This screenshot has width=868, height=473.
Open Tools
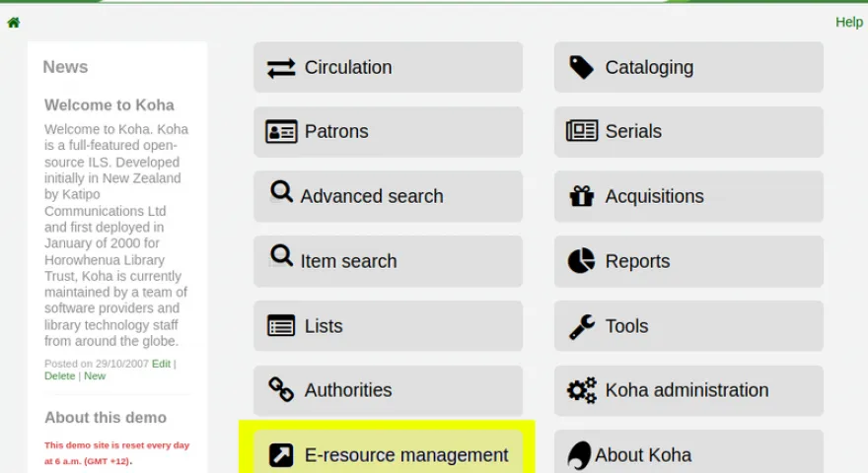point(688,326)
